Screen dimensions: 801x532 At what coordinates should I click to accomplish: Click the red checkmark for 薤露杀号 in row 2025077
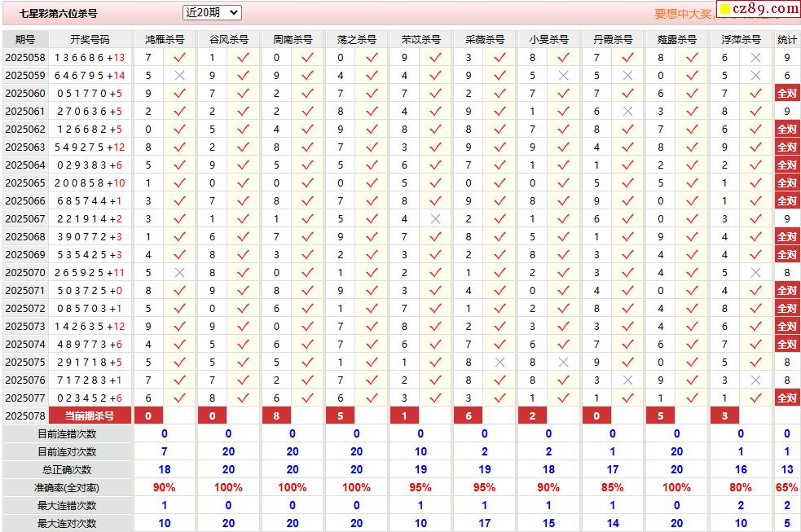692,398
